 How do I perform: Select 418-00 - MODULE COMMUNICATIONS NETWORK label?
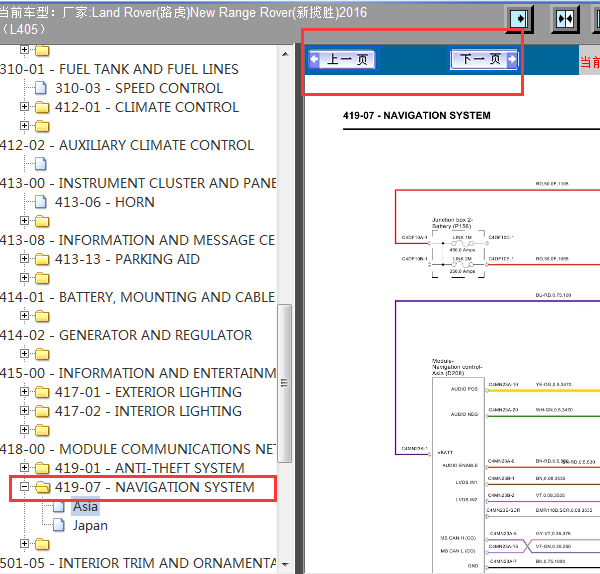click(x=138, y=449)
